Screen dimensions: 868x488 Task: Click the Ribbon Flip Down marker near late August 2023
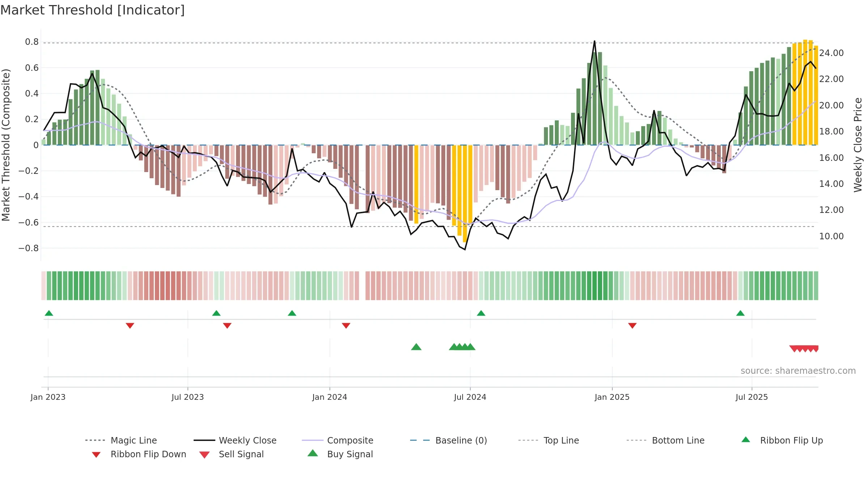227,326
